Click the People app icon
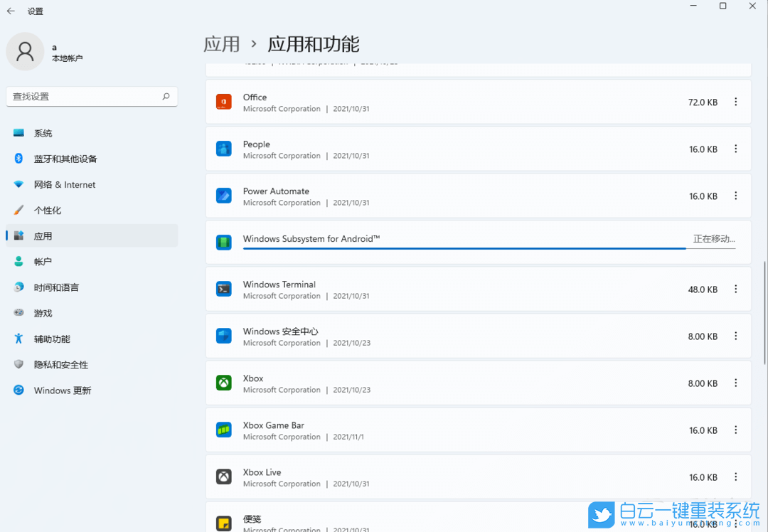The width and height of the screenshot is (768, 532). coord(224,149)
